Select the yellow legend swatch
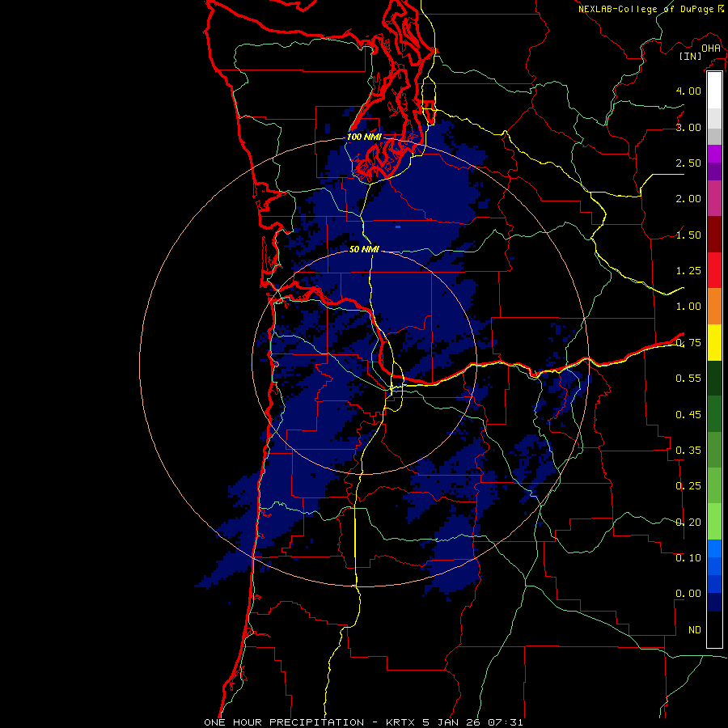This screenshot has height=728, width=728. click(714, 342)
